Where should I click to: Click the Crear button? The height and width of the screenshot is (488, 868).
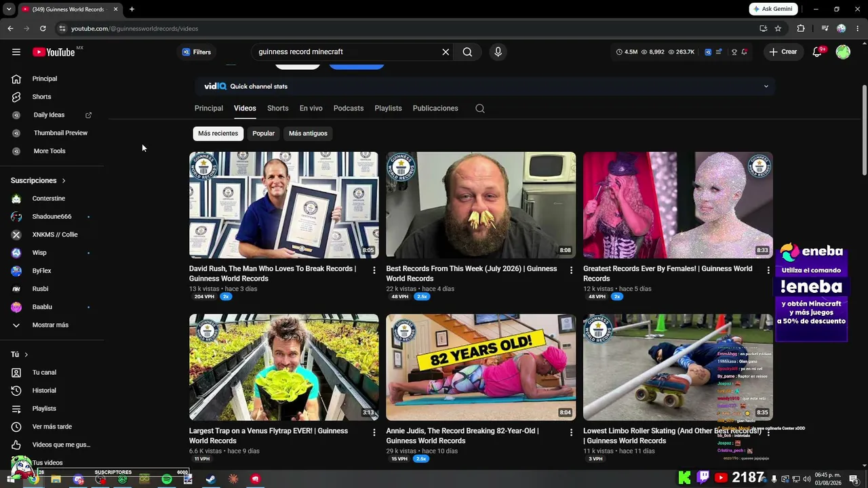pyautogui.click(x=783, y=52)
